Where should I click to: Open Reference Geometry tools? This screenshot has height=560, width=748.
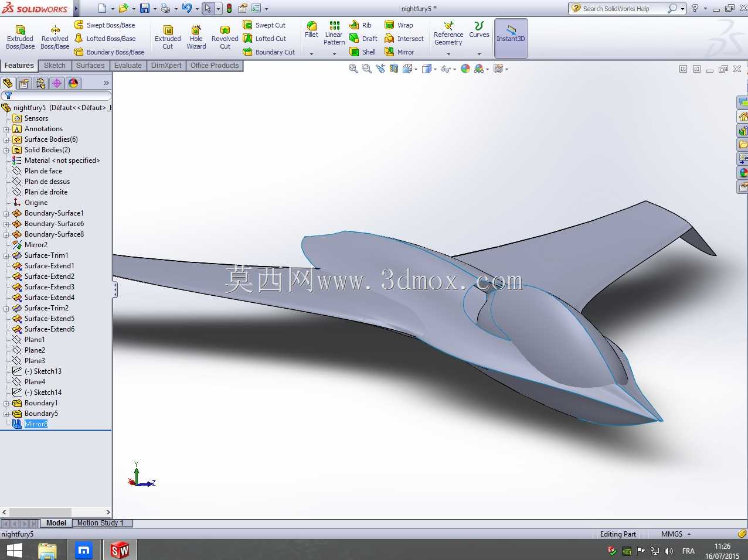(448, 33)
